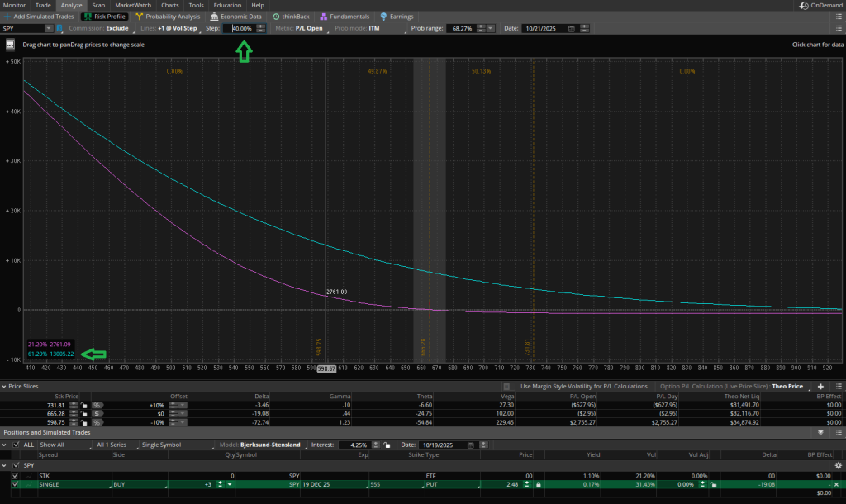Switch to the Scan tab
Viewport: 846px width, 504px height.
pyautogui.click(x=97, y=5)
